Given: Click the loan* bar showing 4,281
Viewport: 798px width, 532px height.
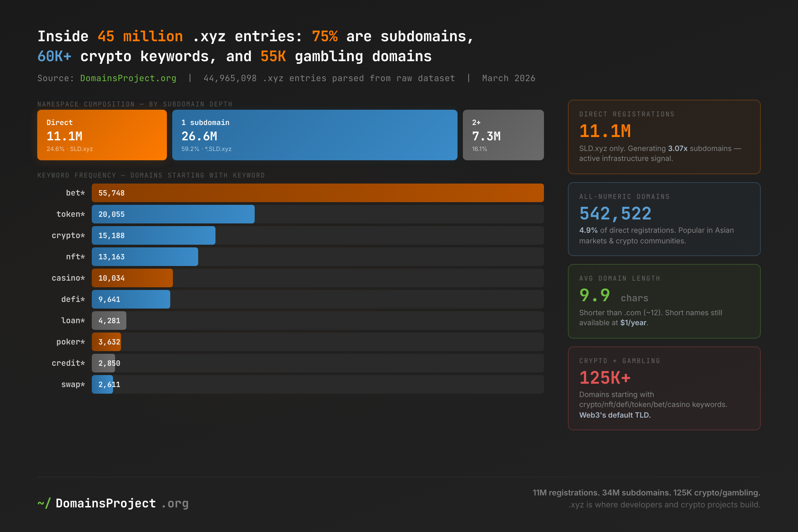Looking at the screenshot, I should pos(109,321).
